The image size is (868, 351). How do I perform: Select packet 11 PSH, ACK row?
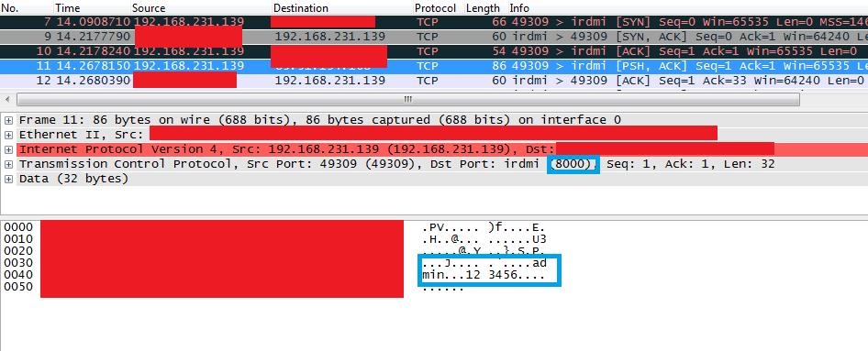click(434, 66)
